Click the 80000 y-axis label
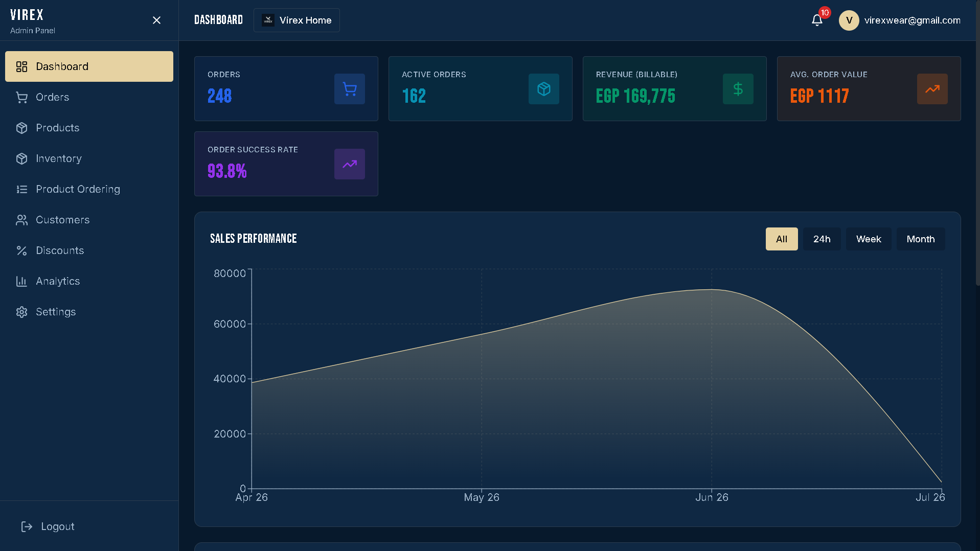This screenshot has width=980, height=551. tap(230, 273)
